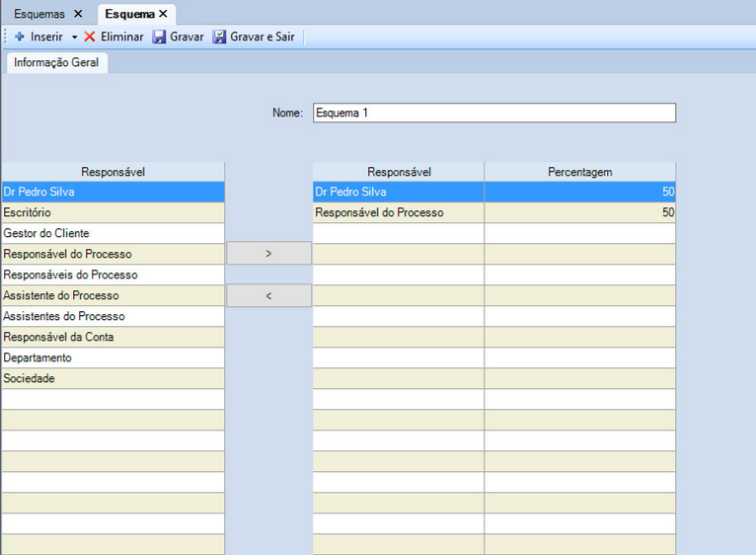Click the Percentagem column header
Viewport: 756px width, 555px height.
click(580, 172)
